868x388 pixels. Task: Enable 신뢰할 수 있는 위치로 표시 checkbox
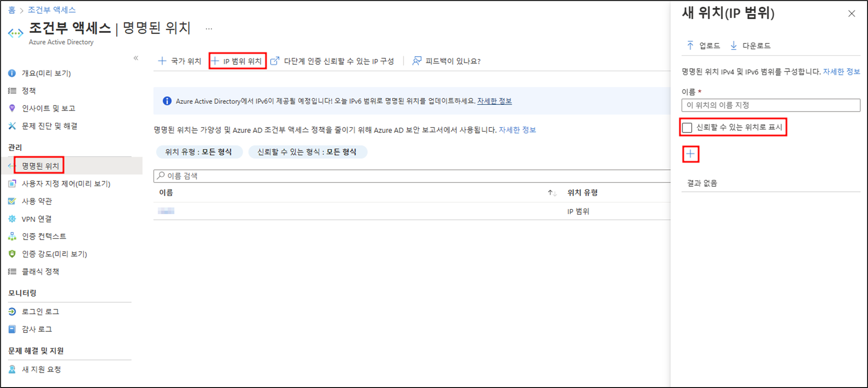point(687,127)
